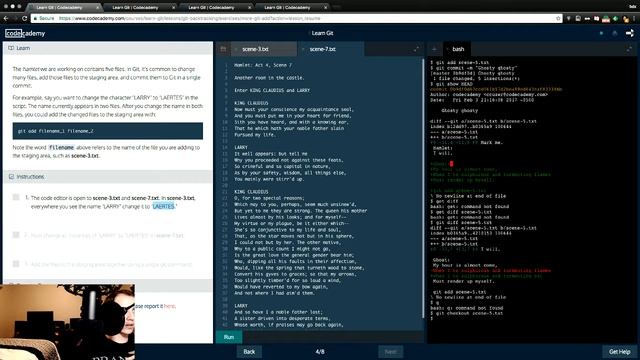Switch to the scene-3.txt editor tab
The width and height of the screenshot is (640, 360).
[x=264, y=49]
